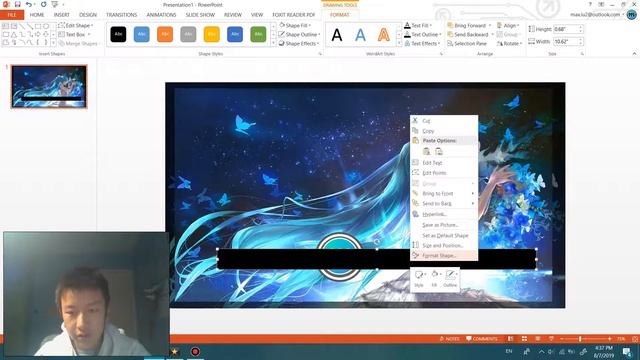This screenshot has height=360, width=640.
Task: Click the shape Width input field
Action: tap(566, 42)
